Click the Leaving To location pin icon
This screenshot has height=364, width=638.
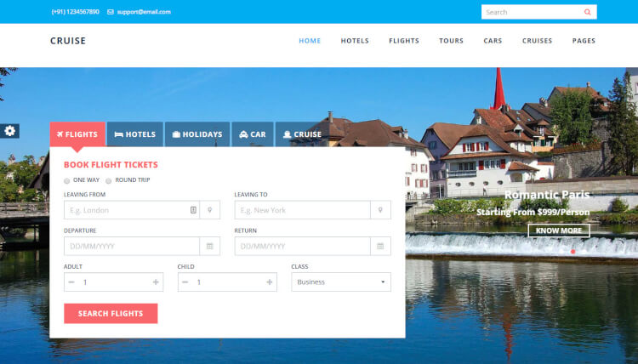[381, 210]
